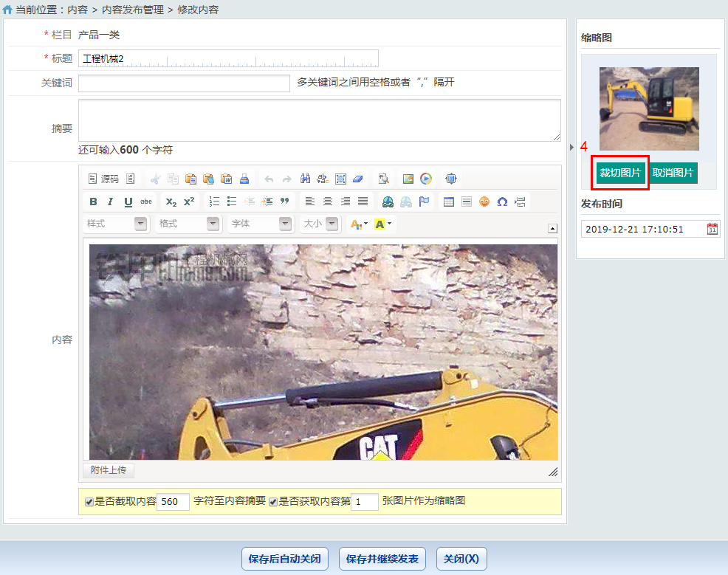Toggle superscript formatting
The image size is (728, 575).
(x=189, y=202)
